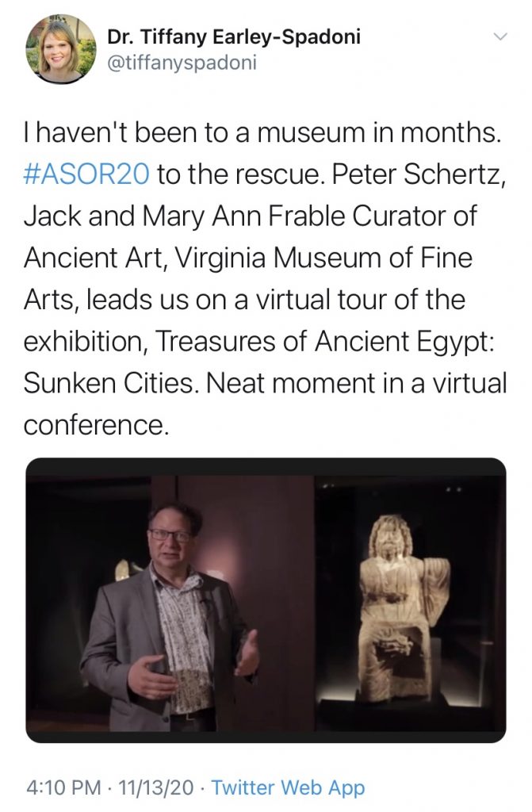Open Dr. Tiffany Earley-Spadoni's profile photo
Image resolution: width=532 pixels, height=812 pixels.
60,48
